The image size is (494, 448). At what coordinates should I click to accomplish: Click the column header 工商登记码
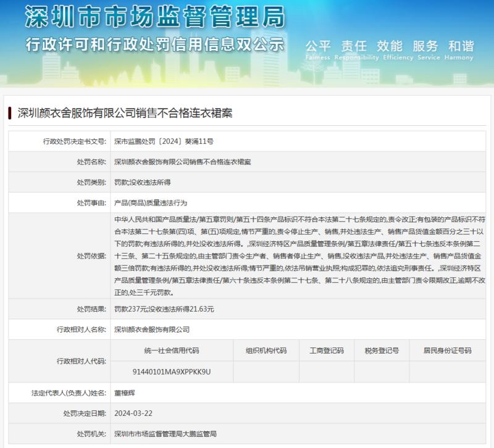[x=327, y=351]
